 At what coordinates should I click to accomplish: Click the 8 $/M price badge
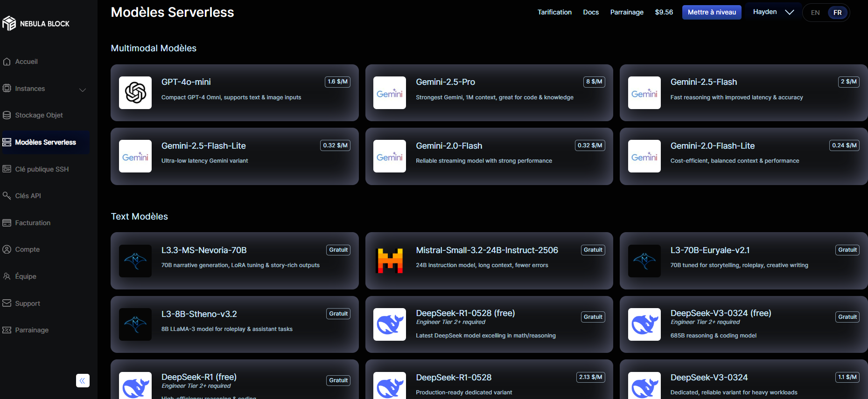(594, 82)
